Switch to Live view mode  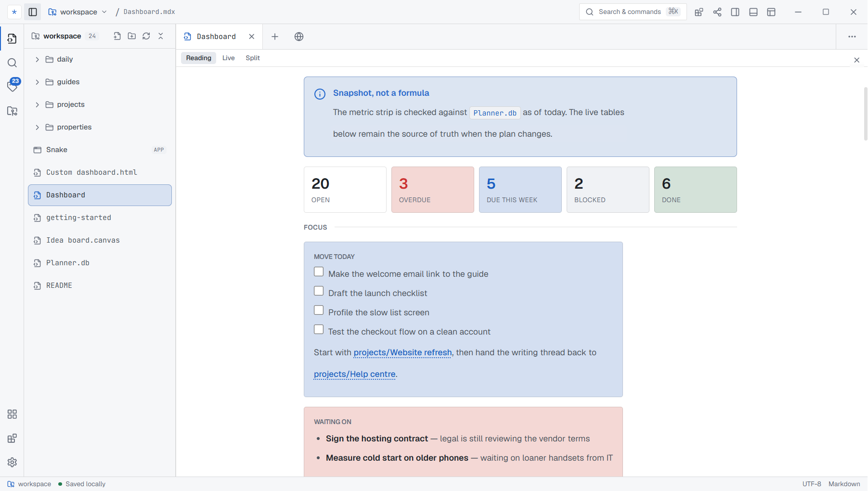click(228, 58)
